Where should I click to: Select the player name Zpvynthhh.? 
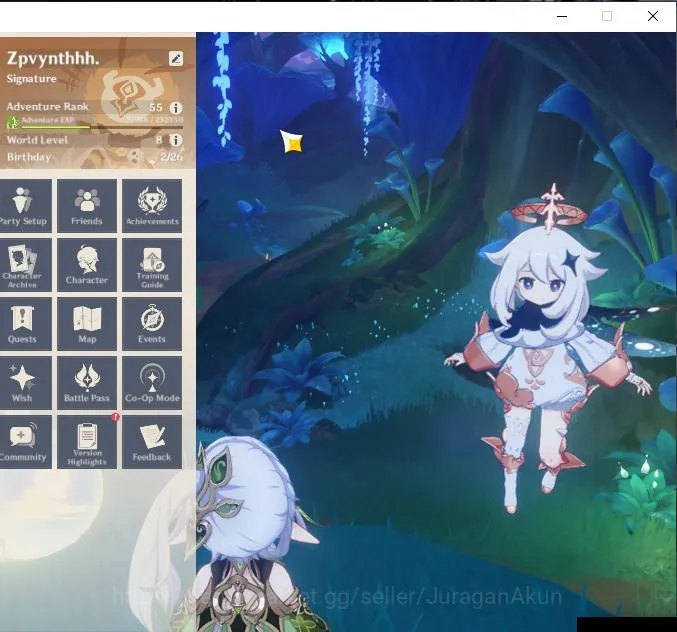click(53, 58)
